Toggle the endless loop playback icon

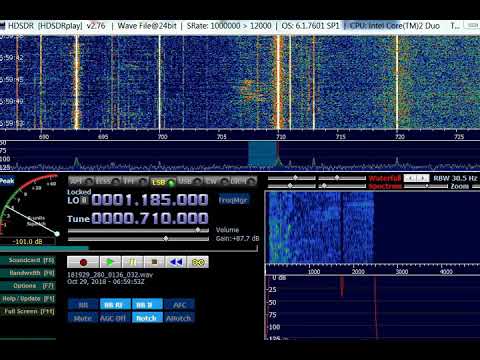click(198, 262)
